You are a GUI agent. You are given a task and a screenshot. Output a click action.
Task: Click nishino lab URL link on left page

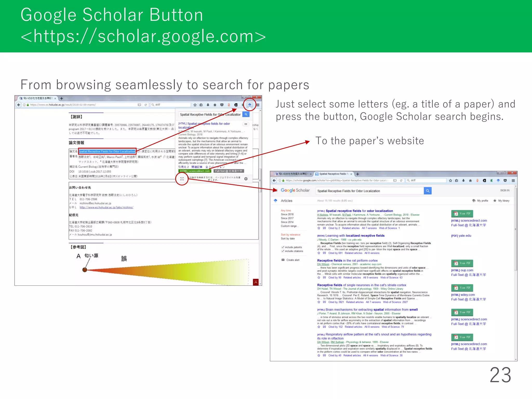(106, 207)
